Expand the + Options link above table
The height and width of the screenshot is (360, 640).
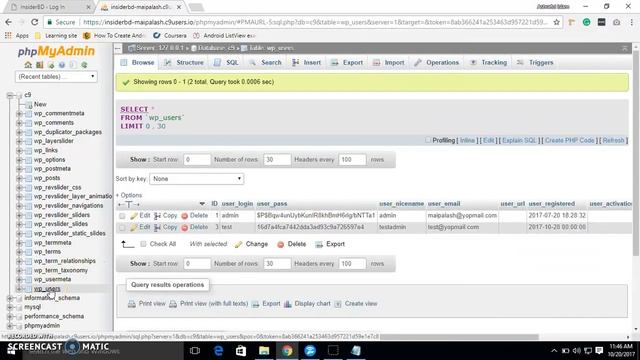129,195
